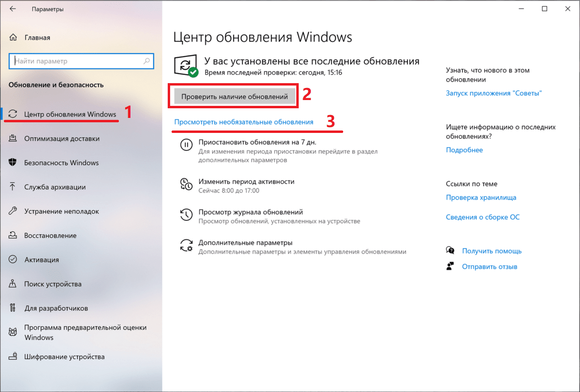
Task: Click the history icon for журнала обновлений
Action: (186, 214)
